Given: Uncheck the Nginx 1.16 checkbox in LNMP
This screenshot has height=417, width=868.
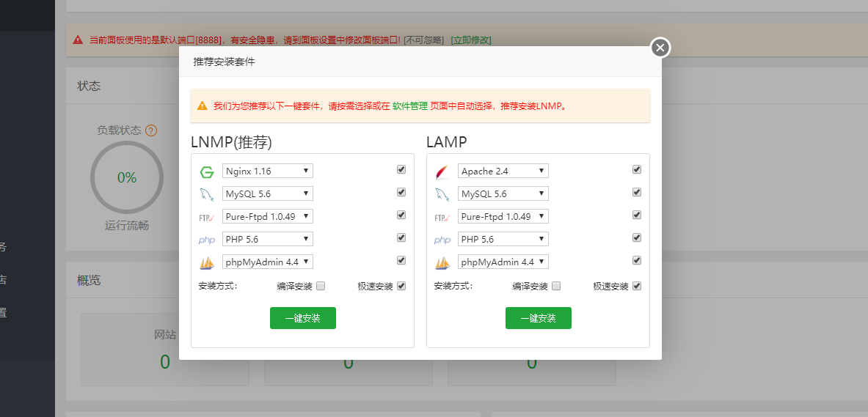Looking at the screenshot, I should (401, 169).
